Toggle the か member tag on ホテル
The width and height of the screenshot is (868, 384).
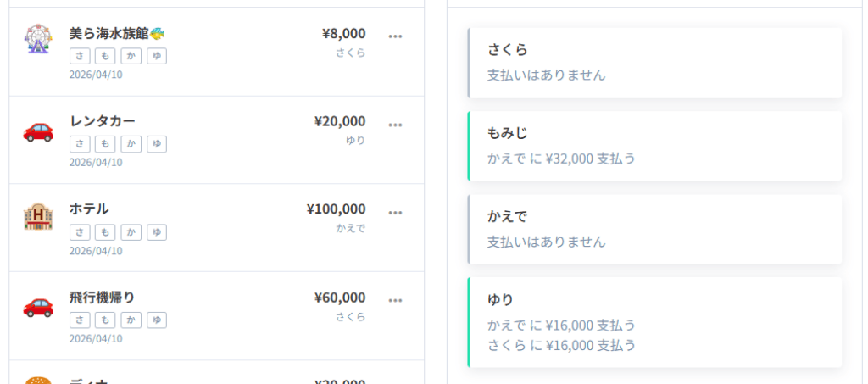point(131,232)
